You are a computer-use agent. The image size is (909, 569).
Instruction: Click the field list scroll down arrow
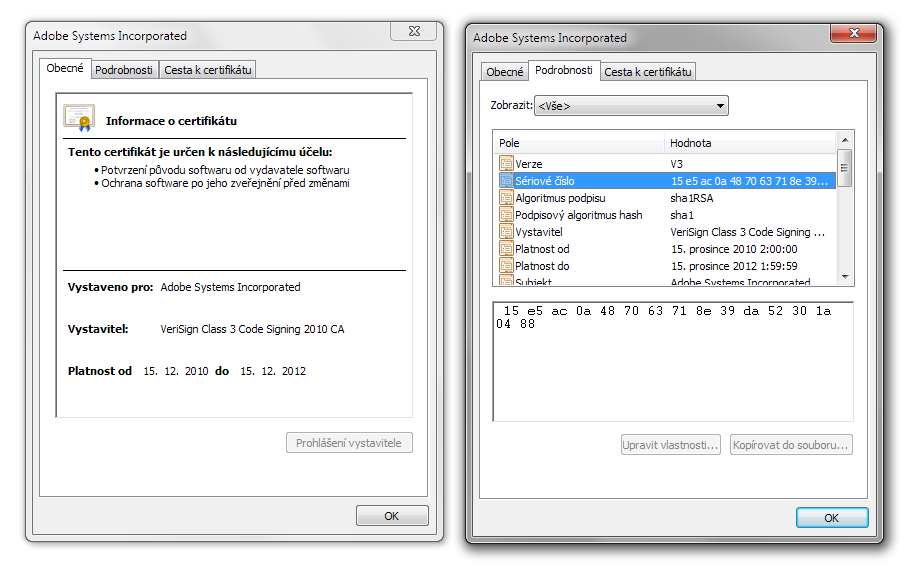pyautogui.click(x=845, y=277)
